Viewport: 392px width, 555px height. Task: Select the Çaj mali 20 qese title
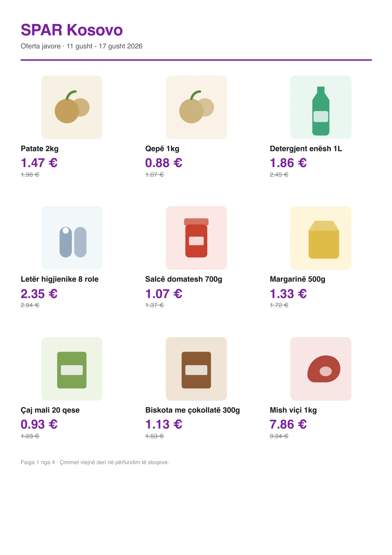pos(50,410)
